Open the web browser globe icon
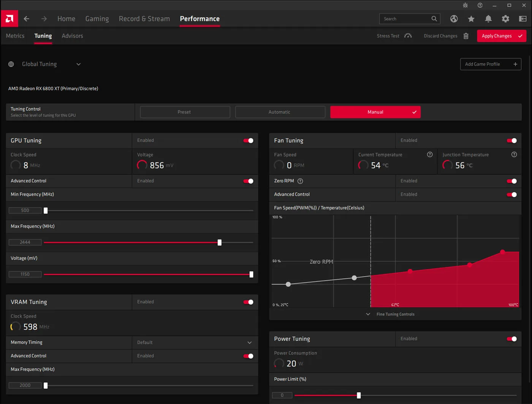 [454, 19]
